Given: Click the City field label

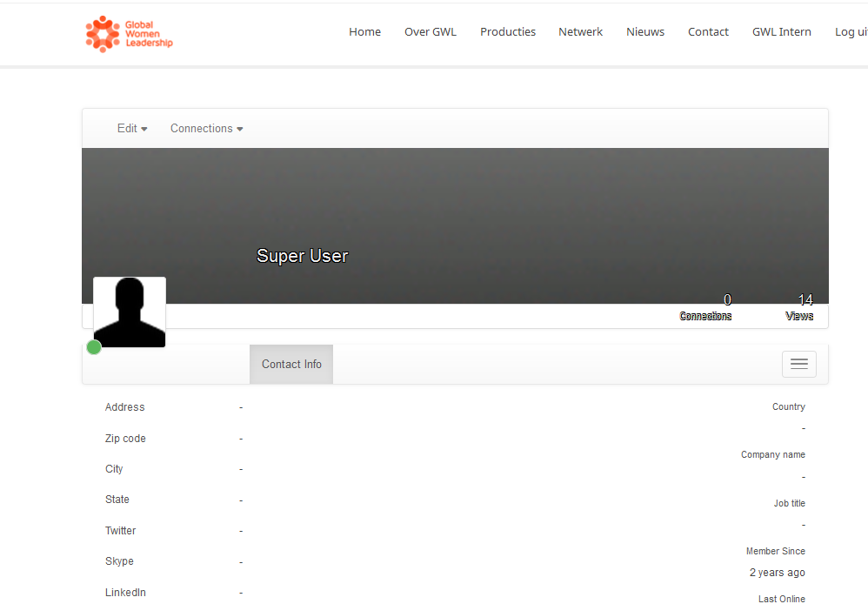Looking at the screenshot, I should (x=114, y=469).
